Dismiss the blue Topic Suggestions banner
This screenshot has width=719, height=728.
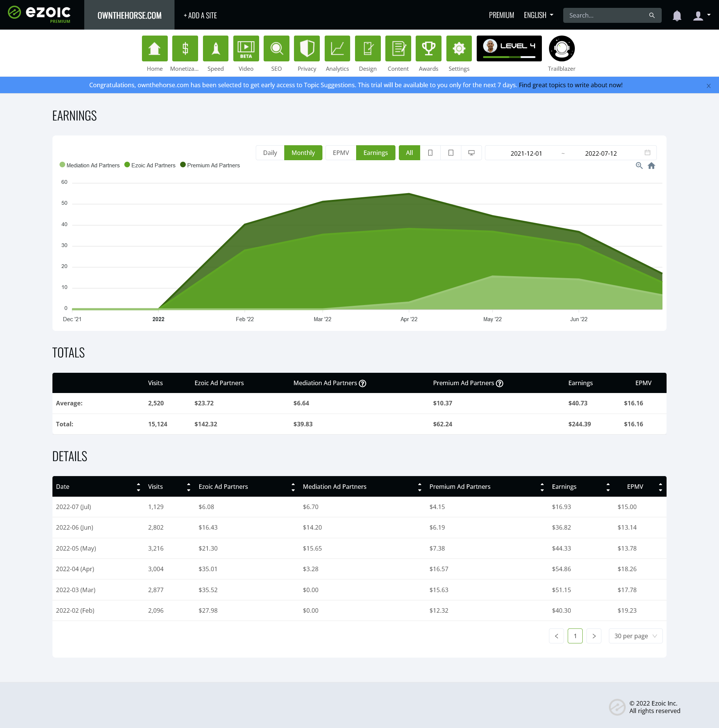tap(709, 86)
